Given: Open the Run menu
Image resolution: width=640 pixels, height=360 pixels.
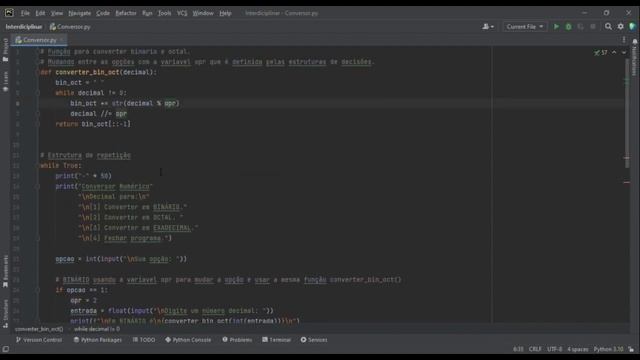Looking at the screenshot, I should (147, 13).
